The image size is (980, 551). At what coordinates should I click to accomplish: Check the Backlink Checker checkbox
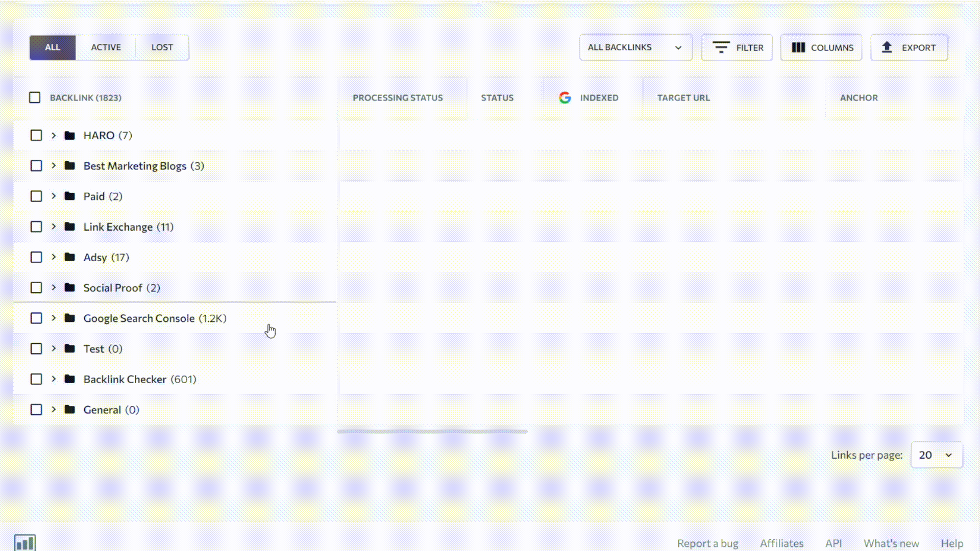coord(36,379)
